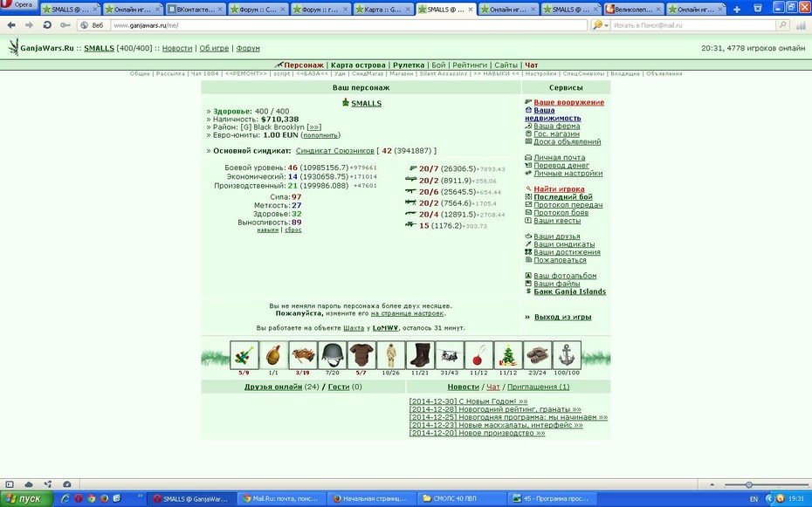Viewport: 812px width, 507px height.
Task: Expand the zoom level arrow in status bar
Action: pyautogui.click(x=712, y=485)
